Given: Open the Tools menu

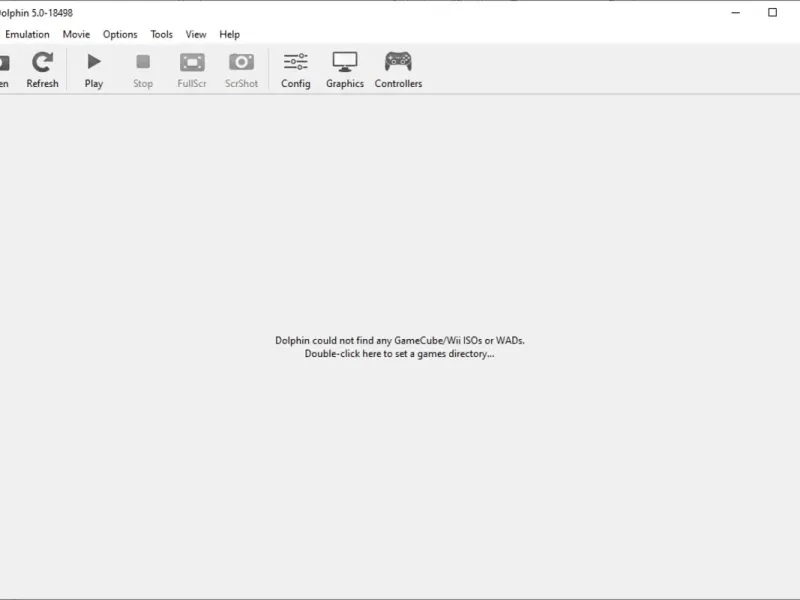Looking at the screenshot, I should click(161, 34).
